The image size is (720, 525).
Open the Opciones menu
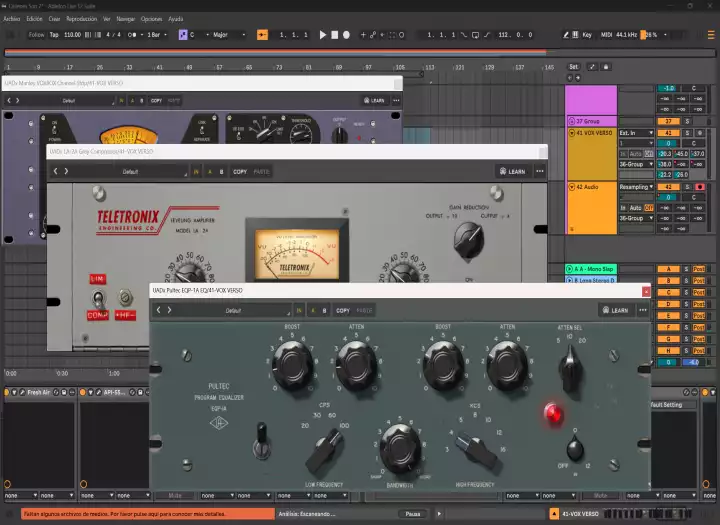point(151,19)
